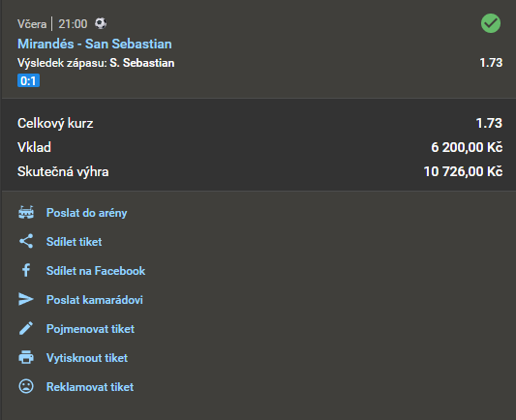Click the pencil rename icon

coord(26,328)
